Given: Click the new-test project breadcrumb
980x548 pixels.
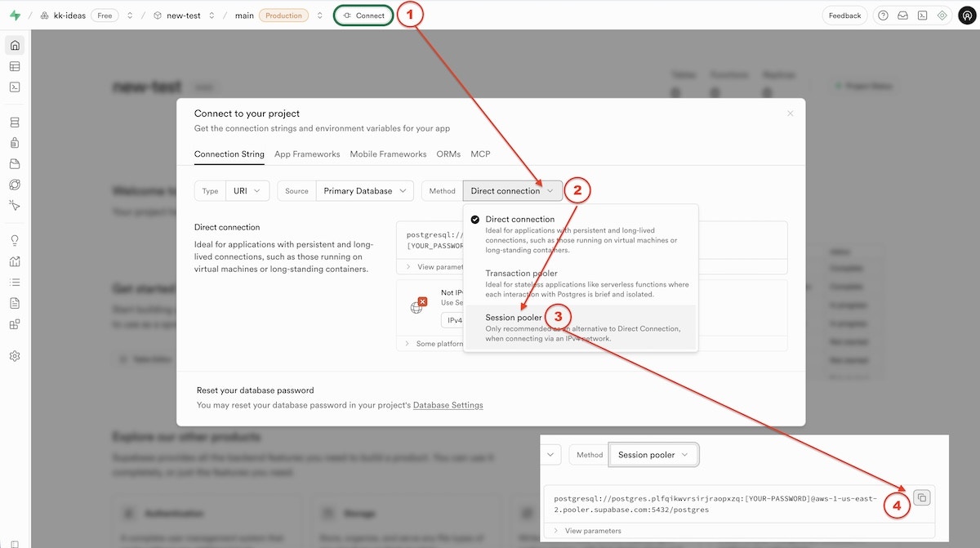Looking at the screenshot, I should [176, 16].
